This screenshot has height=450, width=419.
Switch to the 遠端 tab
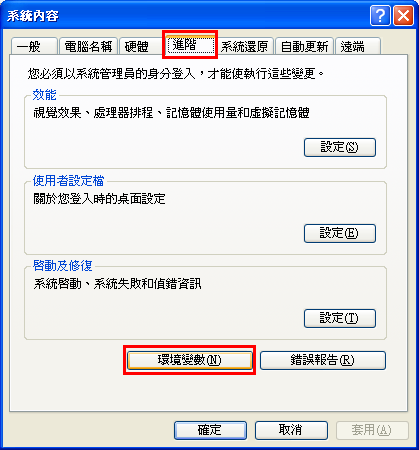click(x=358, y=46)
